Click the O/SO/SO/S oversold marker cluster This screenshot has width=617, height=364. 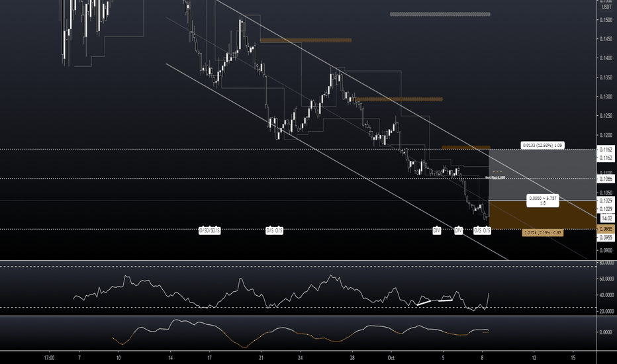tap(209, 230)
